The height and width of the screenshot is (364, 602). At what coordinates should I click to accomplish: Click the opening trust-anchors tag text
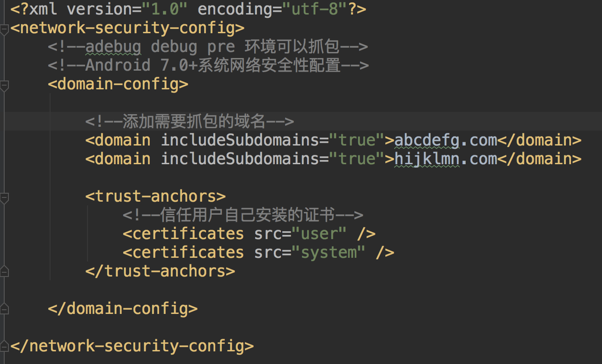[x=155, y=197]
